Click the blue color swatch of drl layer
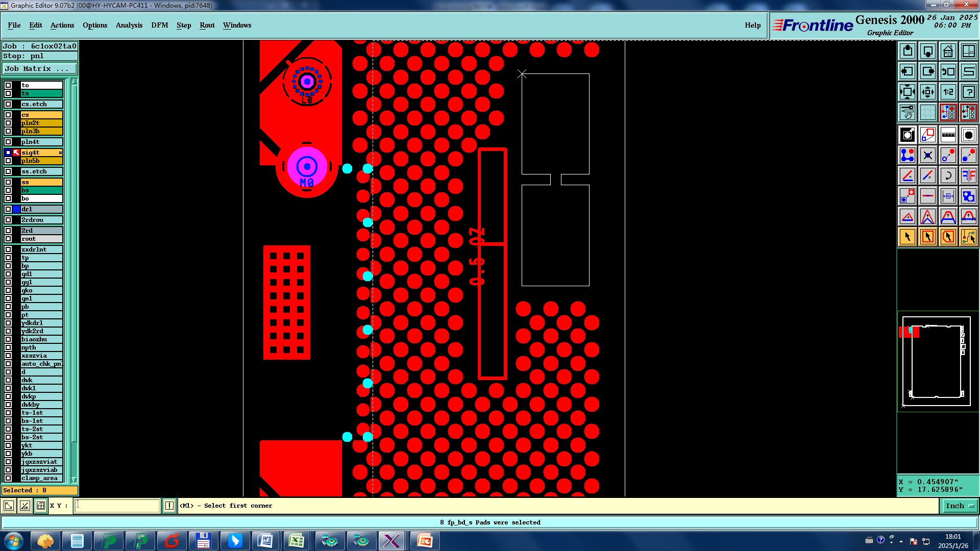Viewport: 980px width, 551px height. tap(16, 209)
